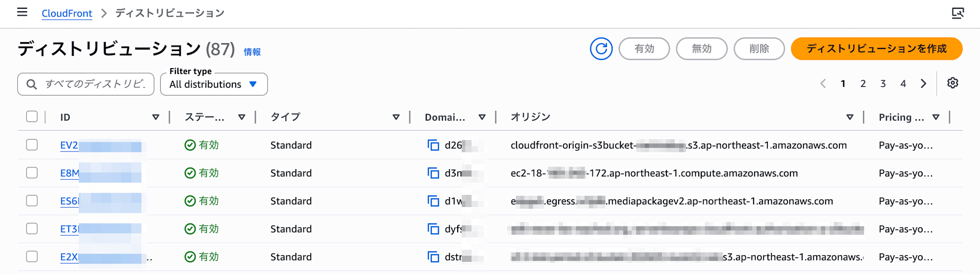Click the mediapackagev2 origin text

click(x=672, y=201)
